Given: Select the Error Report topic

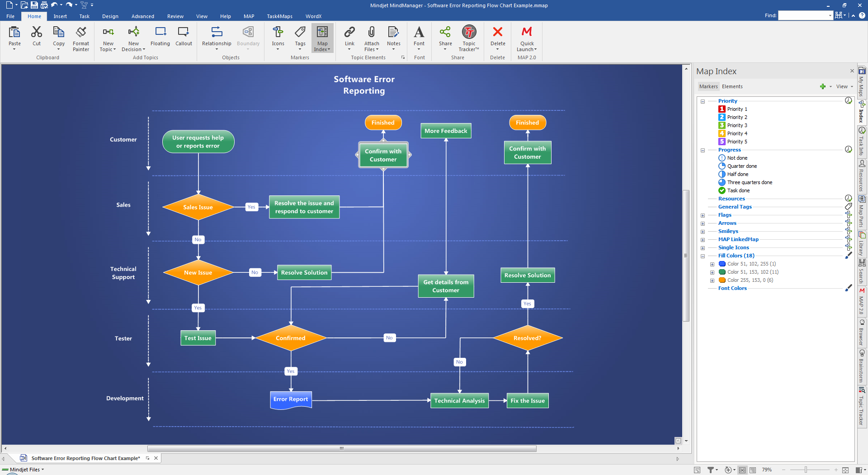Looking at the screenshot, I should pos(291,399).
